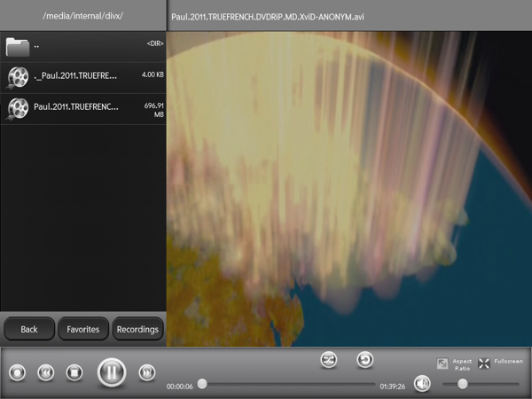Click the volume slider knob

pos(463,384)
